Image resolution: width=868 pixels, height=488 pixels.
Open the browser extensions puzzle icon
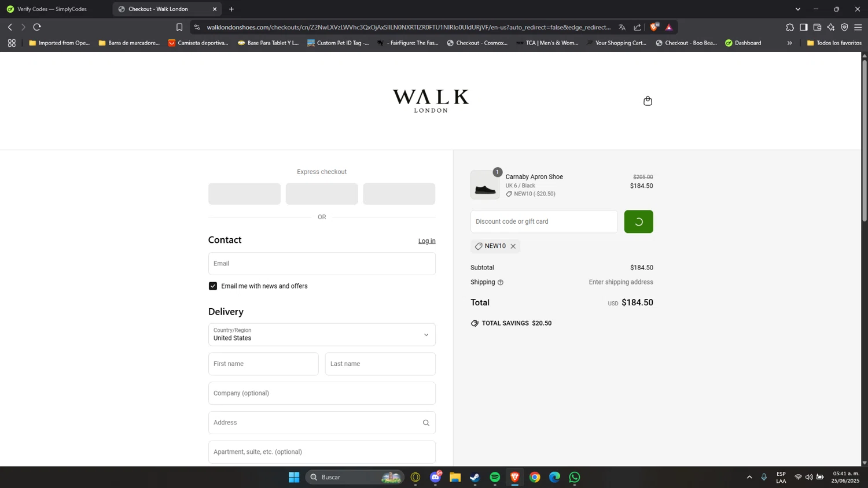(790, 27)
